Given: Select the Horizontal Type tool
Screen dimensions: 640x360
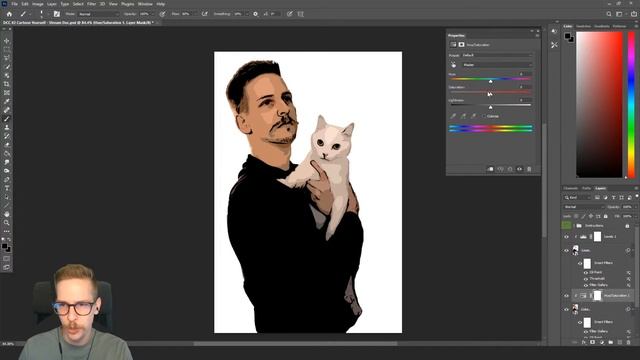Looking at the screenshot, I should coord(7,188).
